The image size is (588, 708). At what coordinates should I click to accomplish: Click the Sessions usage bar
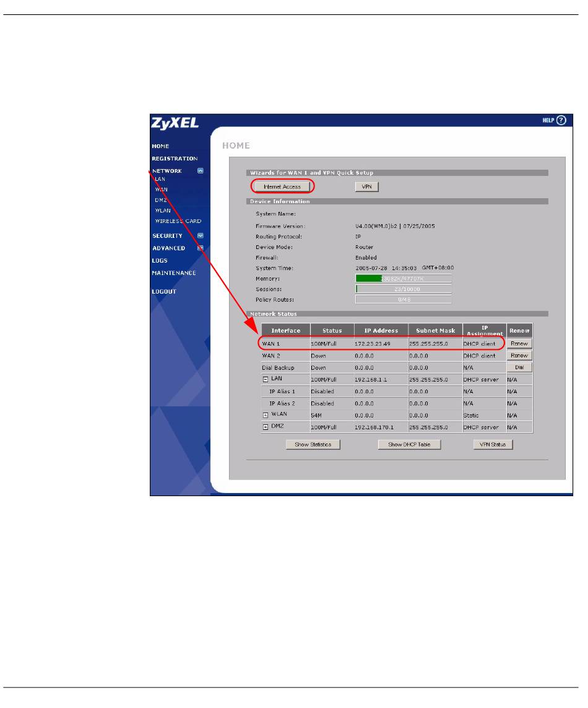(404, 289)
